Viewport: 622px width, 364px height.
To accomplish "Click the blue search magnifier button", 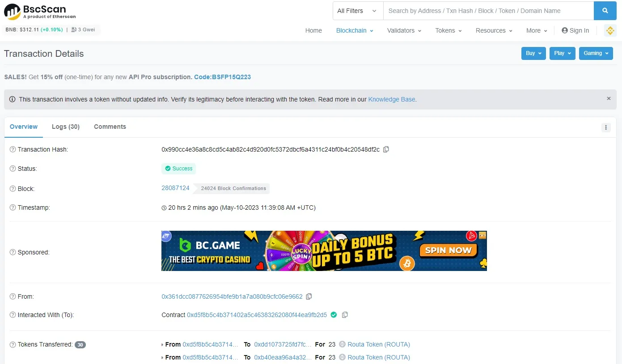I will (x=605, y=11).
